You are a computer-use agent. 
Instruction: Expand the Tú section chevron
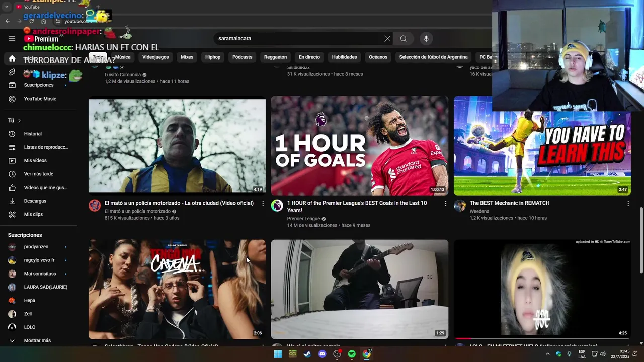point(19,121)
